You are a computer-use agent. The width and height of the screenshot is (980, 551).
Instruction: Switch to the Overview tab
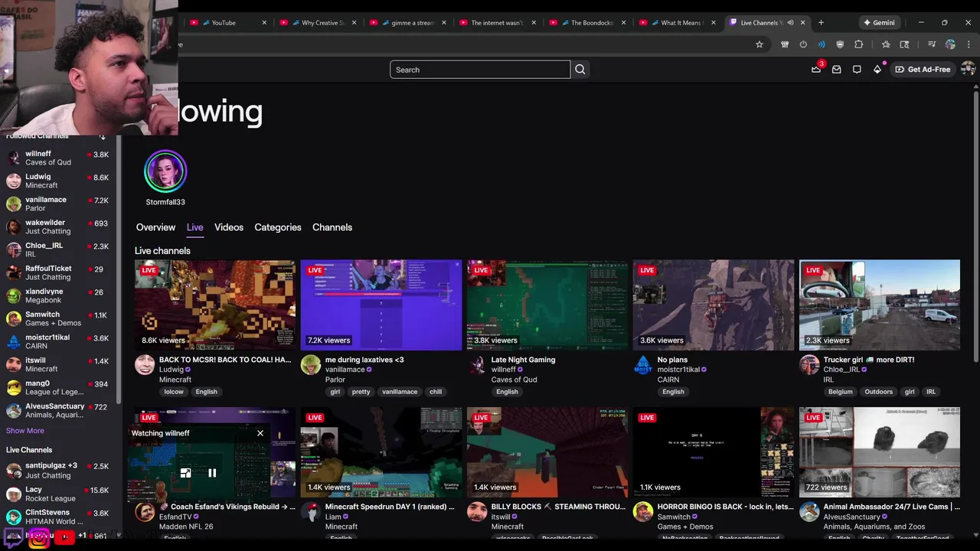pyautogui.click(x=155, y=227)
